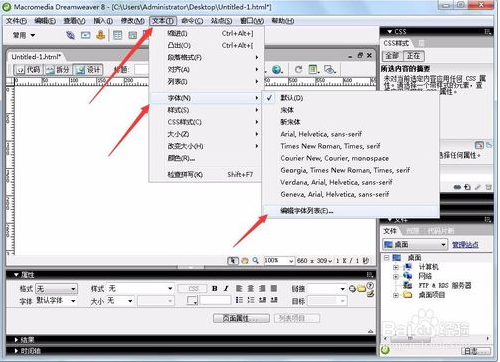Viewport: 500px width, 362px height.
Task: Apply Italic in the Properties panel
Action: (x=226, y=289)
